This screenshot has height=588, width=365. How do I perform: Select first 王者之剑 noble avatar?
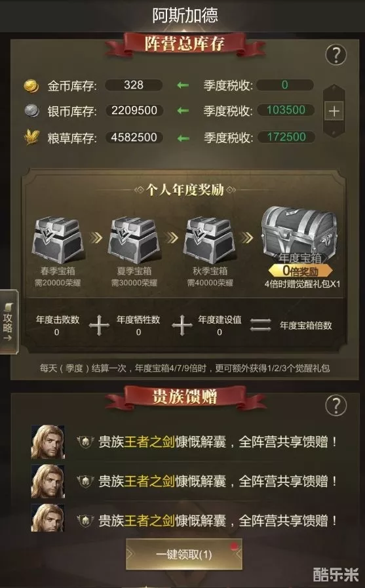pyautogui.click(x=48, y=442)
